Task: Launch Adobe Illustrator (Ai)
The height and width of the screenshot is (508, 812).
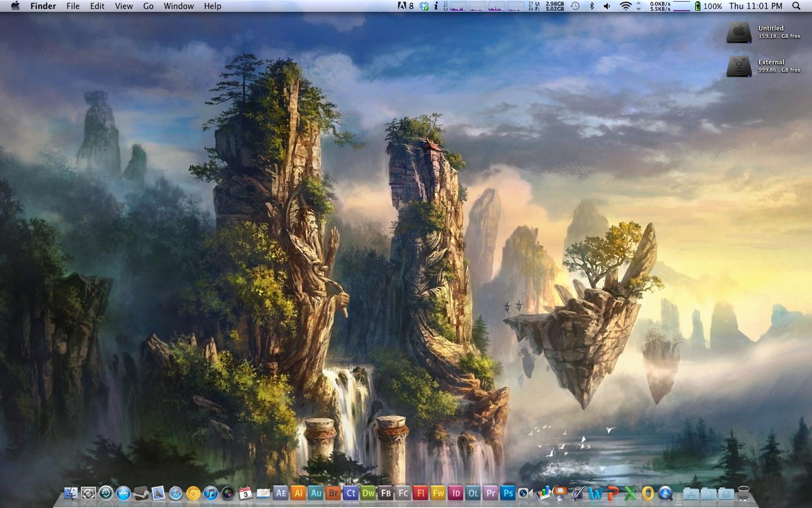Action: (298, 493)
